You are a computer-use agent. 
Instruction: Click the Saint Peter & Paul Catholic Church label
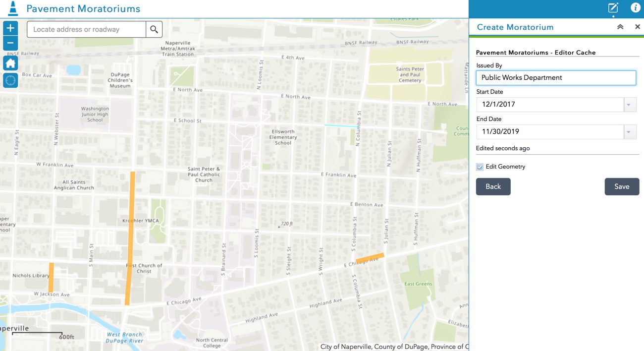(x=204, y=175)
